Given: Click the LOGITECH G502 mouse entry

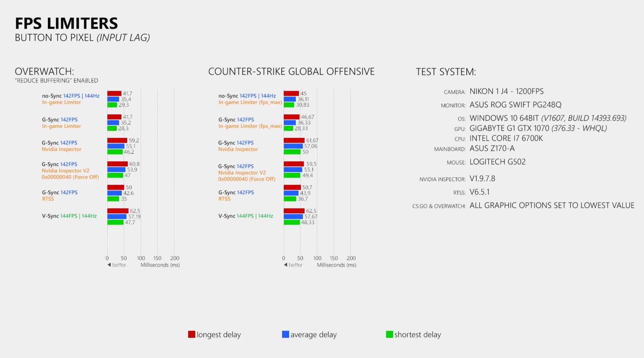Looking at the screenshot, I should 497,162.
